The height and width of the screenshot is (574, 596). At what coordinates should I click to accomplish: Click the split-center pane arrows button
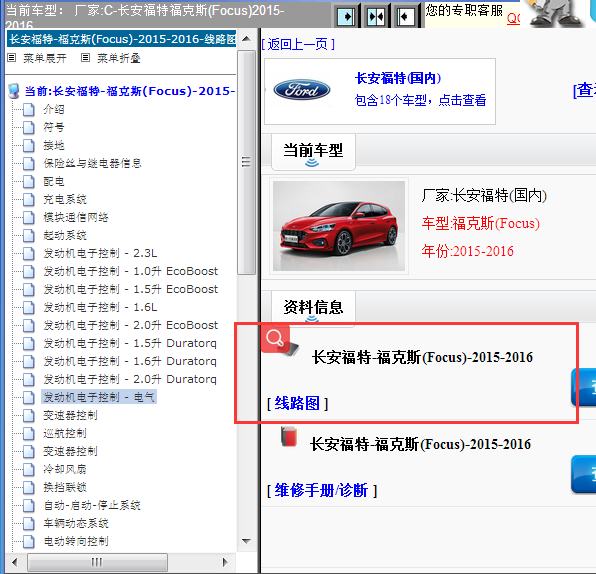[x=376, y=16]
